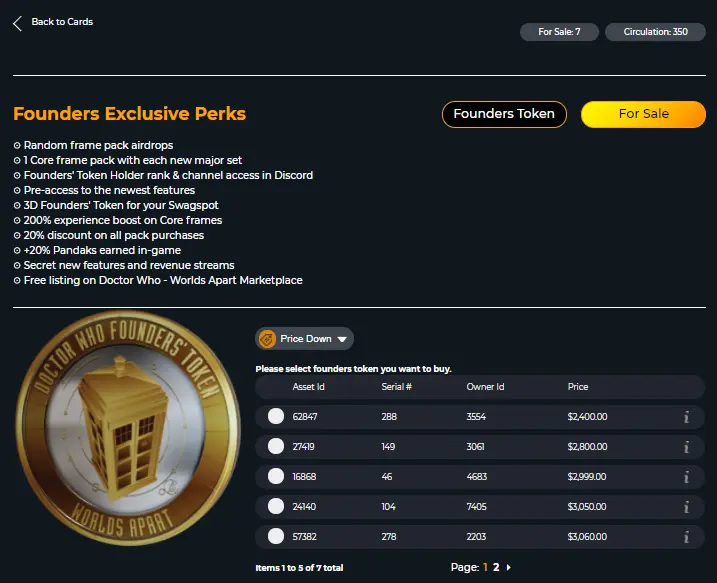Image resolution: width=717 pixels, height=583 pixels.
Task: Select the radio button for asset 57382
Action: [x=276, y=536]
